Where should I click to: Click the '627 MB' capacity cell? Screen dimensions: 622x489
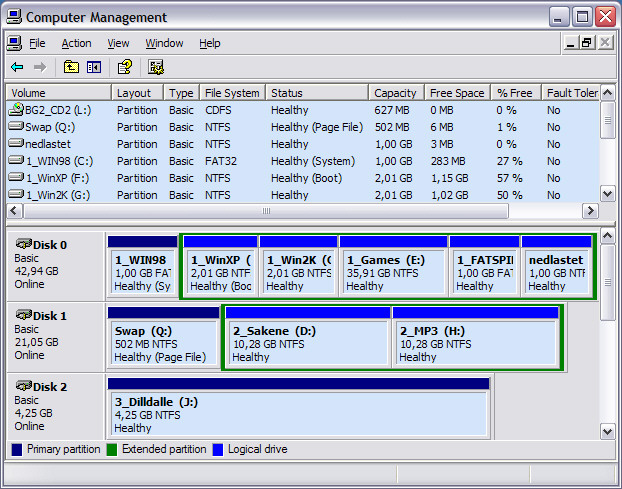(392, 110)
